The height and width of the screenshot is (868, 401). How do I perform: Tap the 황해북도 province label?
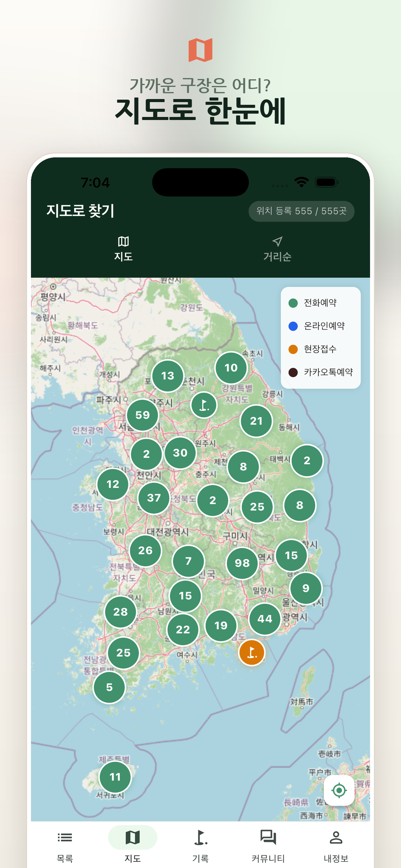(x=83, y=325)
